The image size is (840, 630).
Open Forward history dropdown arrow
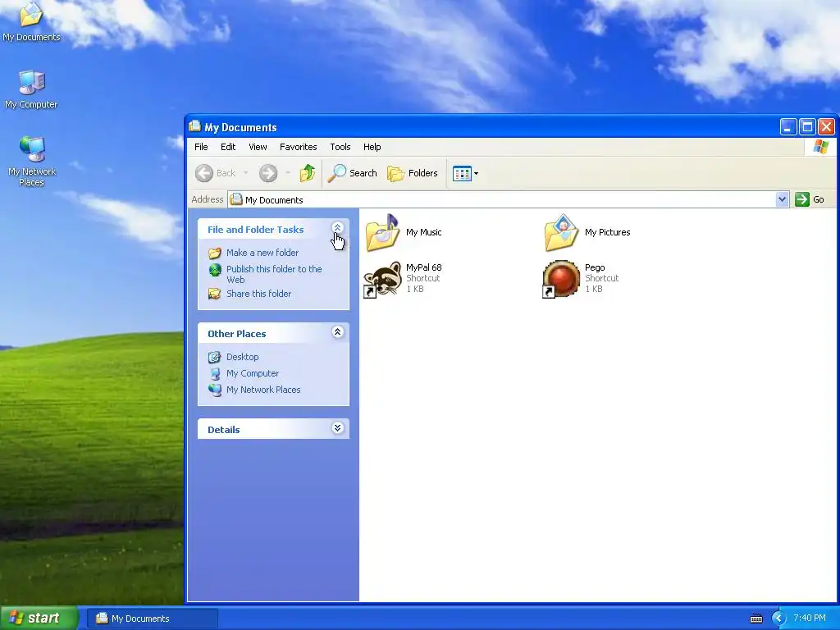click(288, 173)
